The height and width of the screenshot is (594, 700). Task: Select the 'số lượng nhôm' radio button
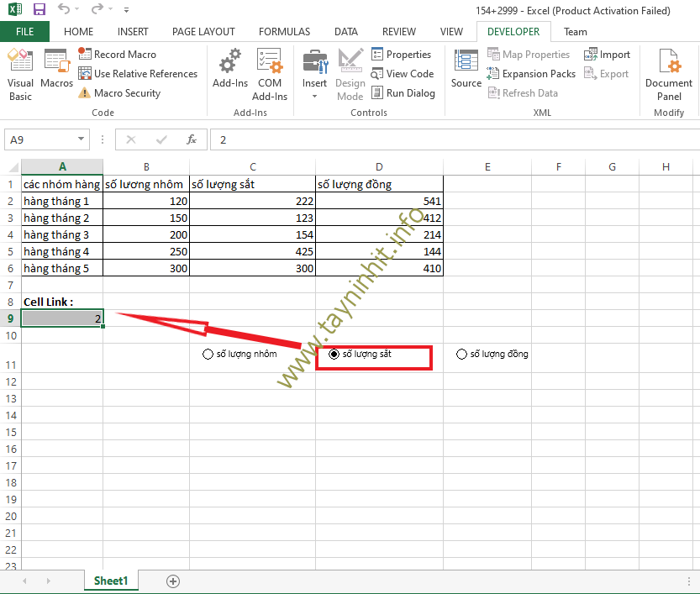[208, 355]
